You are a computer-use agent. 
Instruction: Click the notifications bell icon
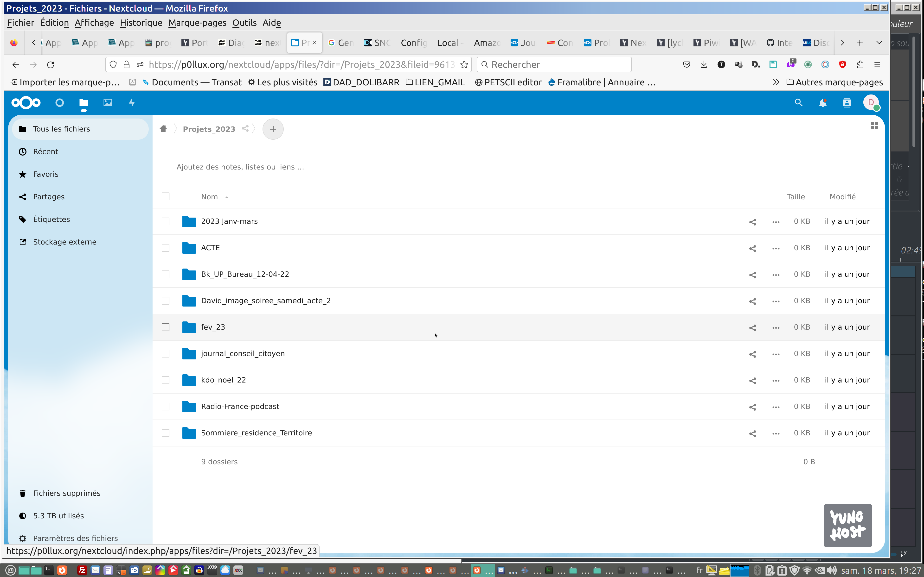click(x=822, y=103)
